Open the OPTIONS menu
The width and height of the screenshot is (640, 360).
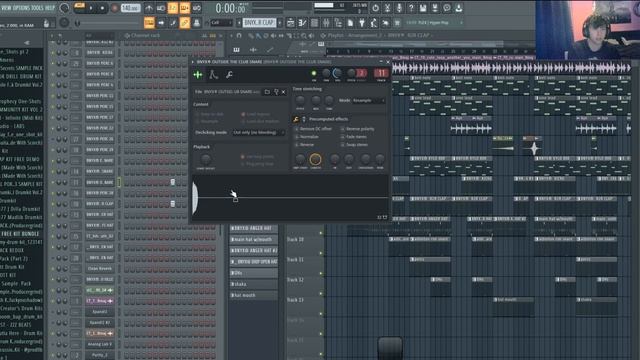tap(23, 8)
